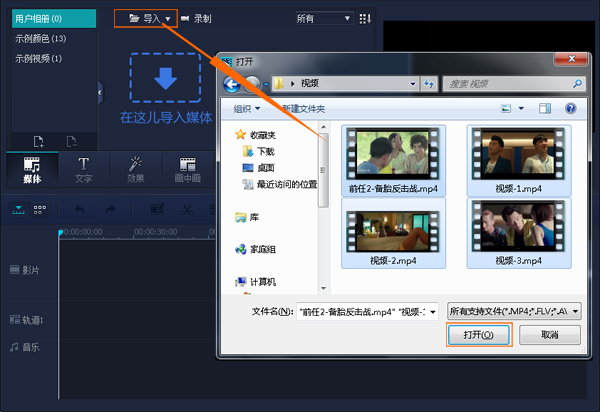Select 桌面 in navigation tree
The image size is (600, 412).
[259, 168]
